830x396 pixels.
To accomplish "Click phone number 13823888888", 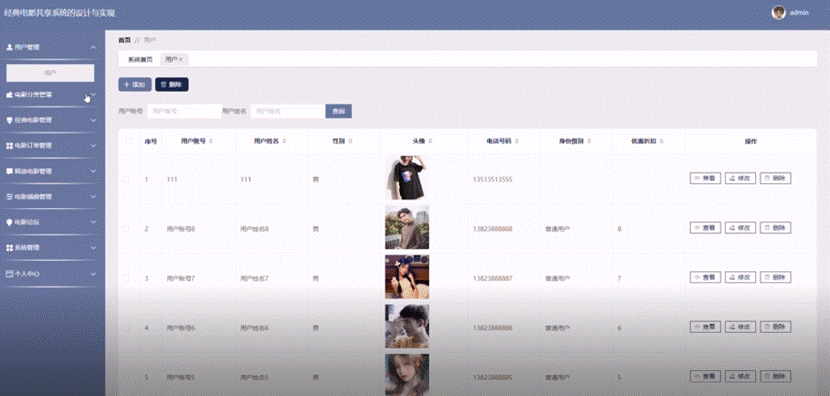I will tap(492, 229).
